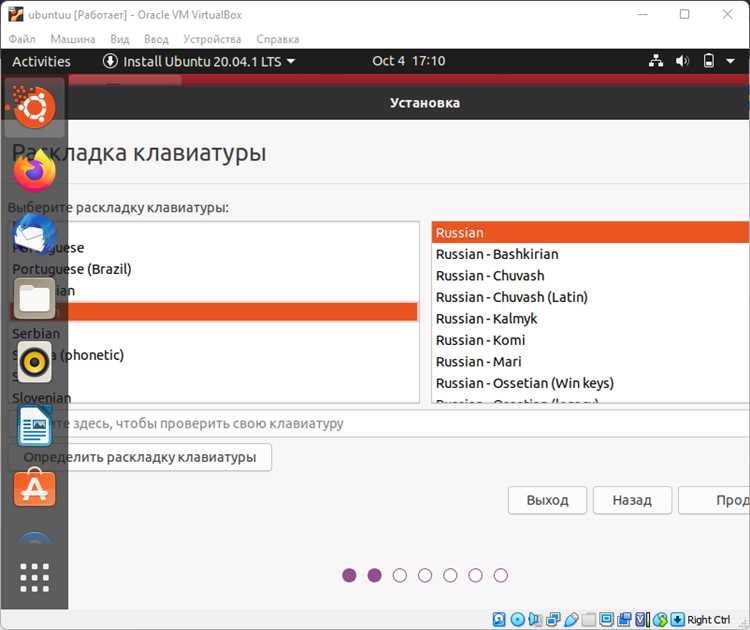Click Определить раскладку клавиатуры button
750x630 pixels.
(141, 457)
